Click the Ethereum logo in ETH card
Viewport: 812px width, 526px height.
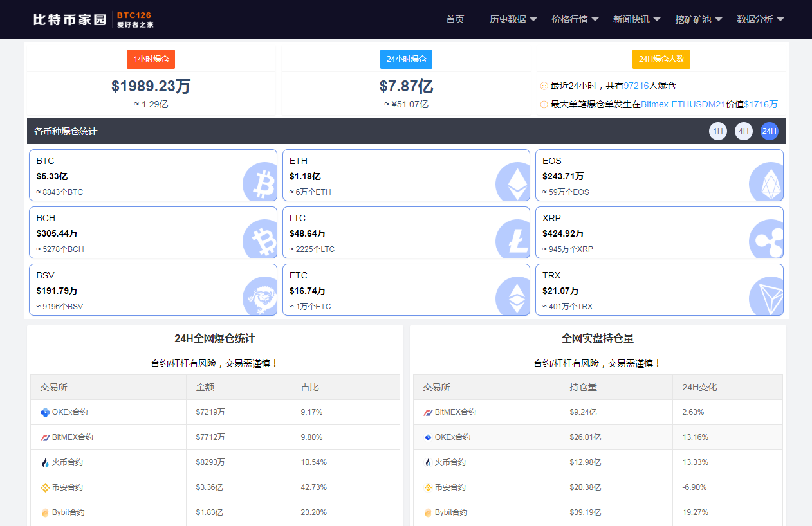tap(513, 183)
